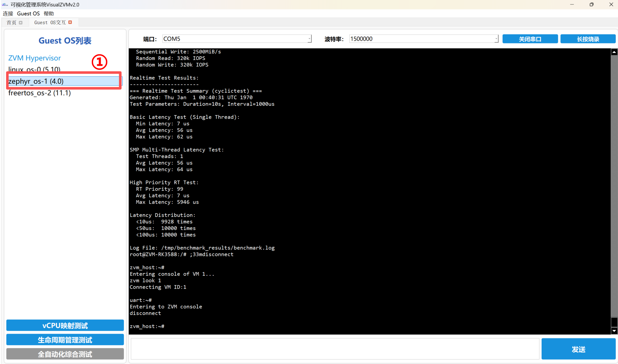Image resolution: width=618 pixels, height=364 pixels.
Task: Expand the 波特率 1500000 dropdown
Action: [496, 39]
